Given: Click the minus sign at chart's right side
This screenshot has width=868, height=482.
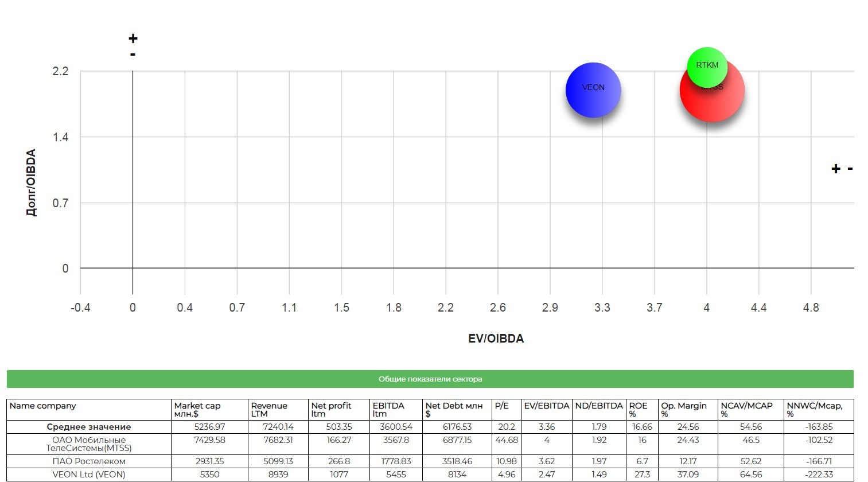Looking at the screenshot, I should pyautogui.click(x=850, y=169).
